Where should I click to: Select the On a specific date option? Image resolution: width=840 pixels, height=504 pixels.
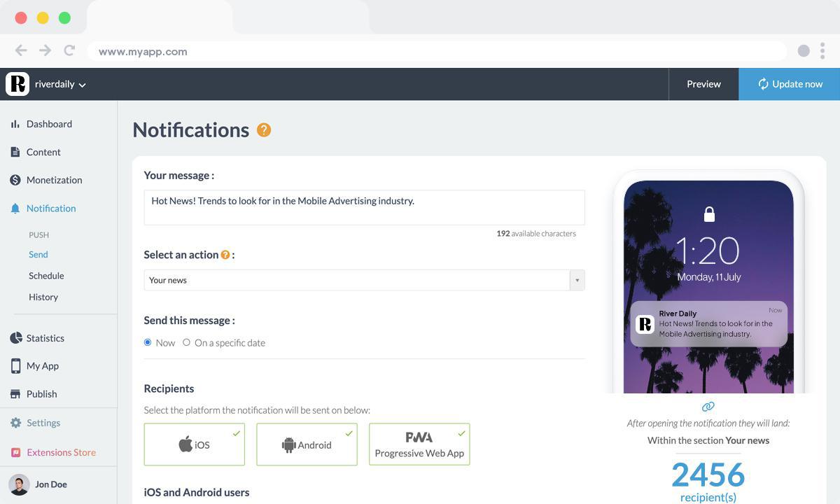pos(186,342)
